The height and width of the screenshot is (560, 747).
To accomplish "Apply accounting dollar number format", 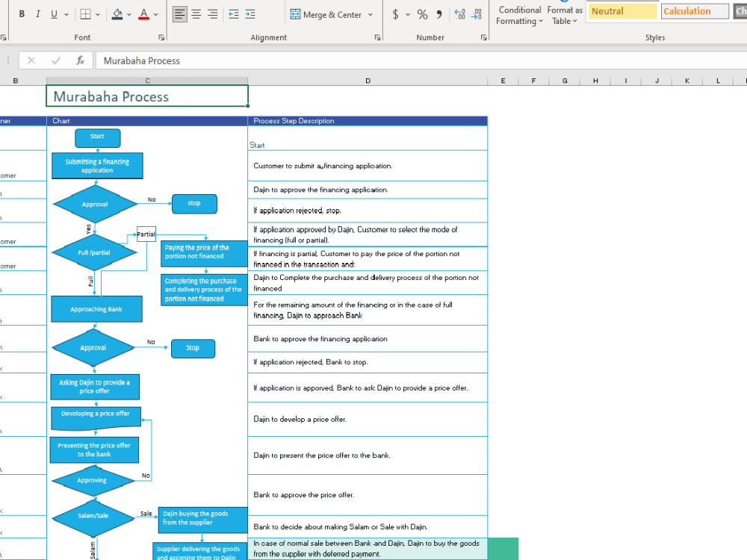I will coord(395,14).
